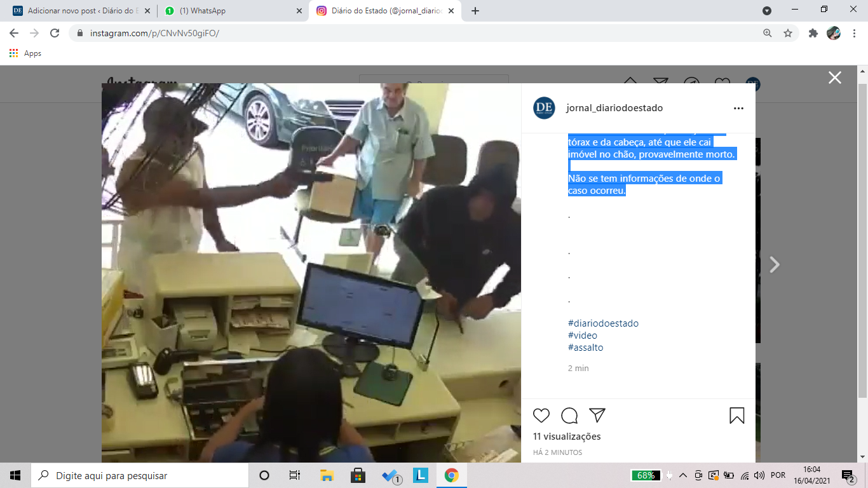The image size is (868, 488).
Task: Open the tab search dropdown
Action: [767, 11]
